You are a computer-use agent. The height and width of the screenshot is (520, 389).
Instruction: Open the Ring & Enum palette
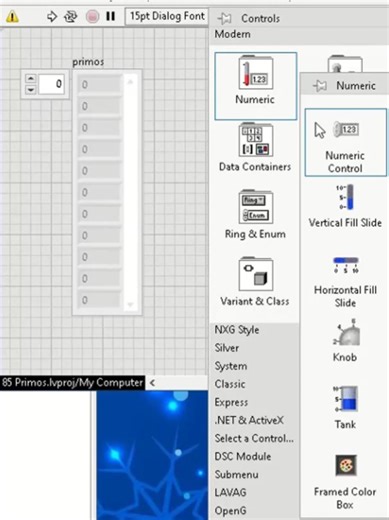(255, 215)
